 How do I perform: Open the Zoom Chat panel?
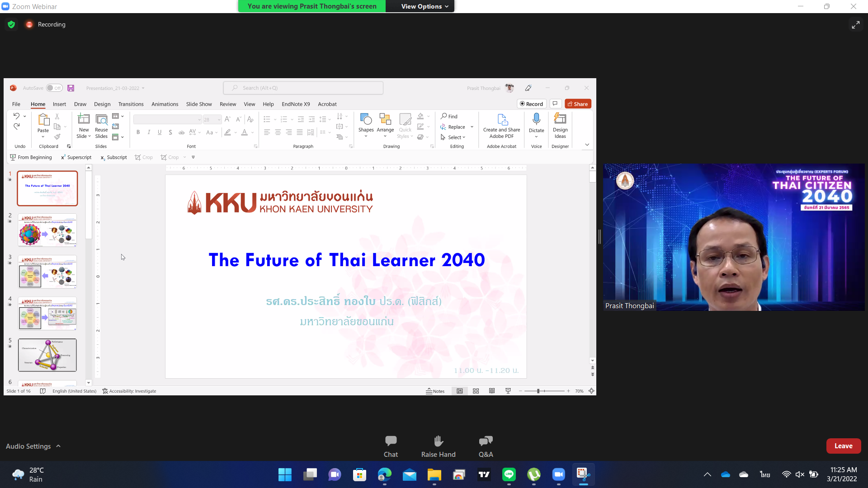click(391, 441)
